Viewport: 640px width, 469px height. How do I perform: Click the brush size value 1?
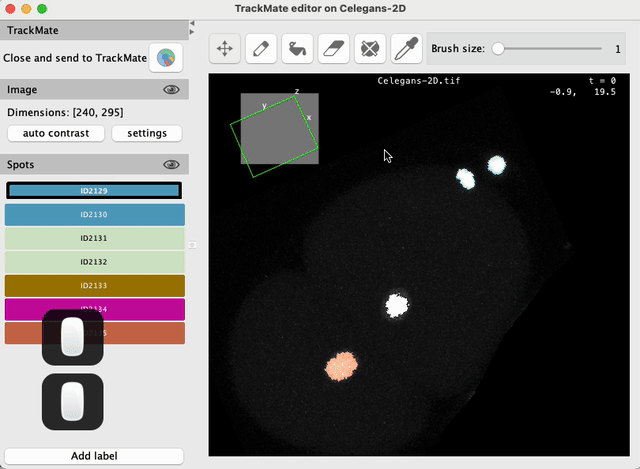pos(618,49)
